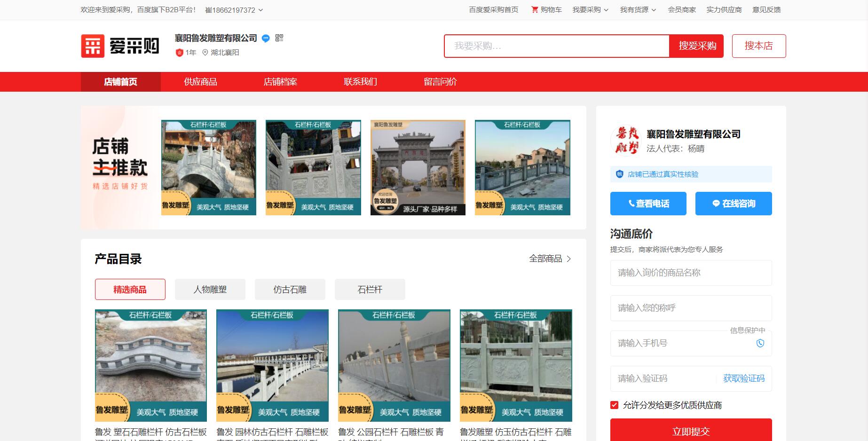Click the QR code icon in the header
Screen dimensions: 868x441
point(279,39)
